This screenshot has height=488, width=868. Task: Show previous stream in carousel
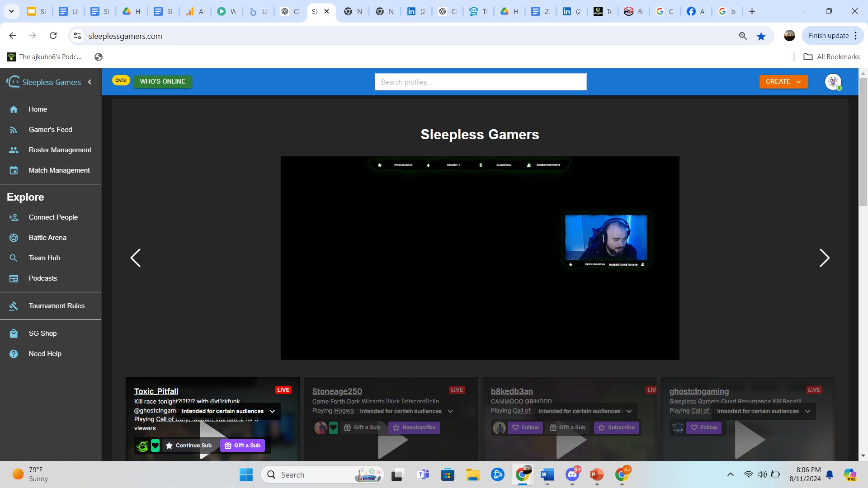(x=135, y=258)
